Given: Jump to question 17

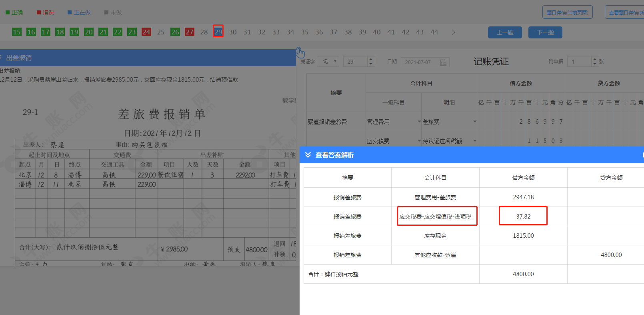Looking at the screenshot, I should (x=46, y=32).
